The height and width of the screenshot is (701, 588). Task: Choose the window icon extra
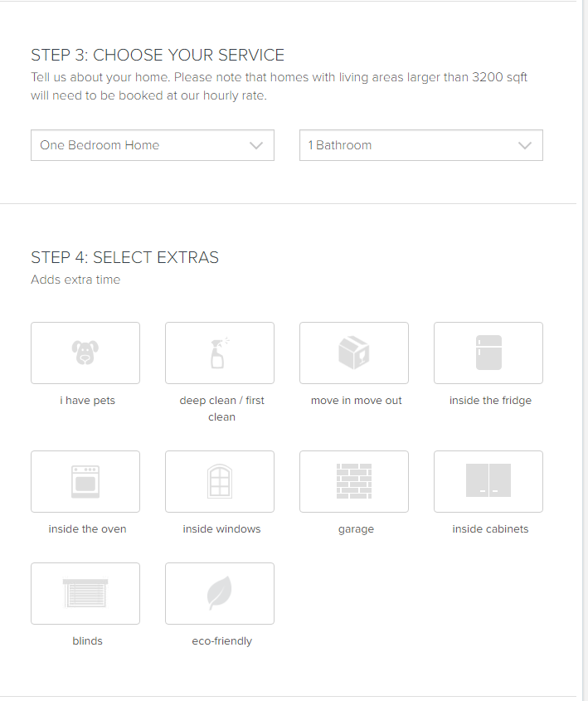[x=220, y=481]
